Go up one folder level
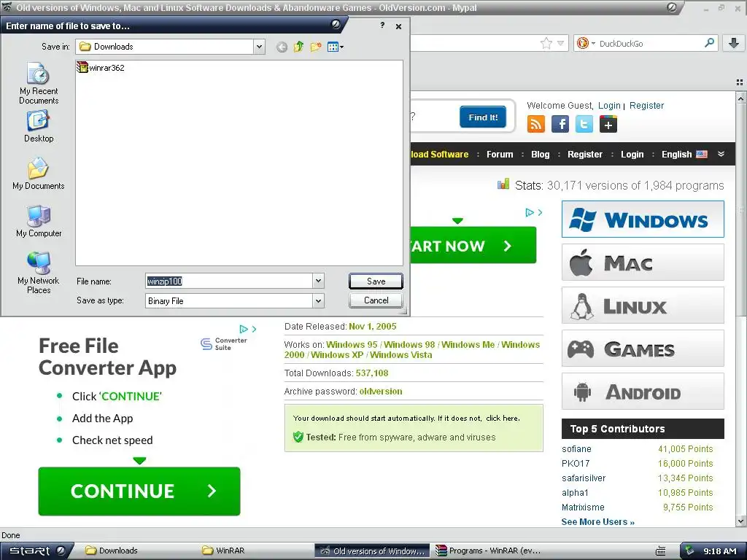Image resolution: width=747 pixels, height=560 pixels. (298, 47)
